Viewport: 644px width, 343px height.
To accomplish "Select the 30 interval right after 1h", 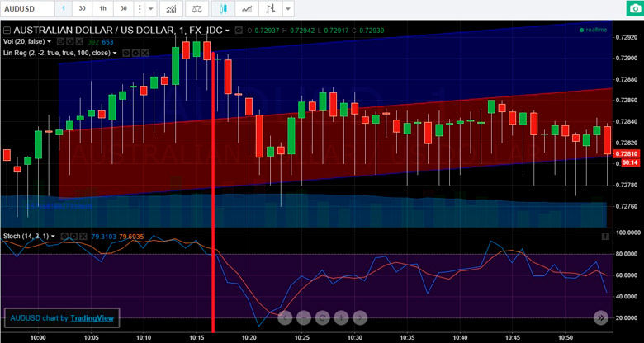I will click(124, 8).
